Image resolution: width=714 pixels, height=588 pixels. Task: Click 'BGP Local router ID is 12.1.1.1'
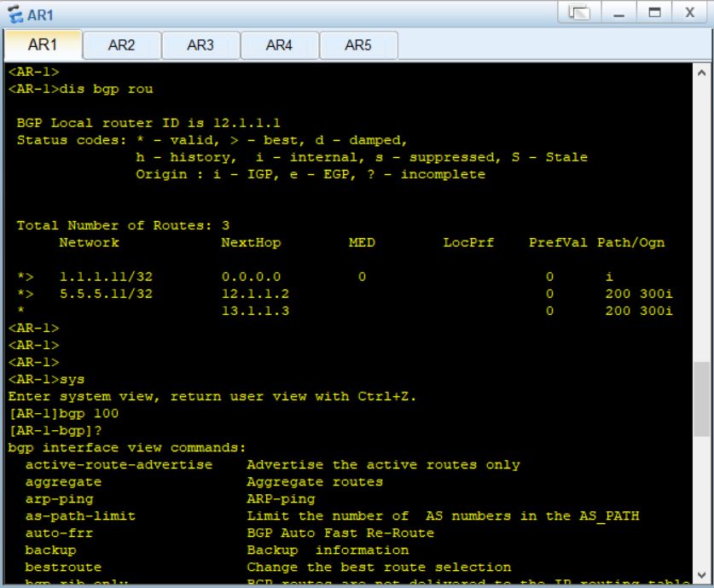point(148,123)
